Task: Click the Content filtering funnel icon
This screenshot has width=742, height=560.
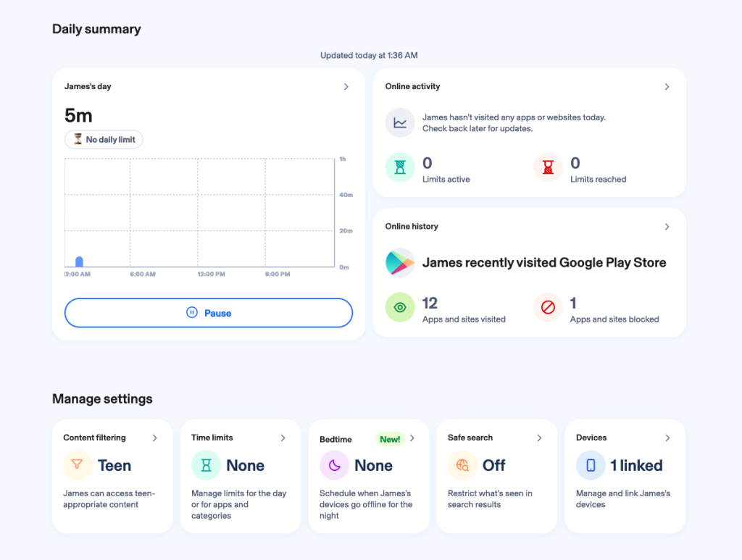Action: pyautogui.click(x=78, y=465)
